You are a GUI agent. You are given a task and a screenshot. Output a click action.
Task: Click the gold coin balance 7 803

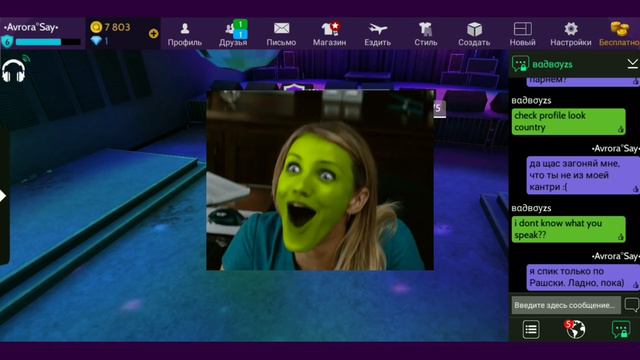click(x=110, y=27)
